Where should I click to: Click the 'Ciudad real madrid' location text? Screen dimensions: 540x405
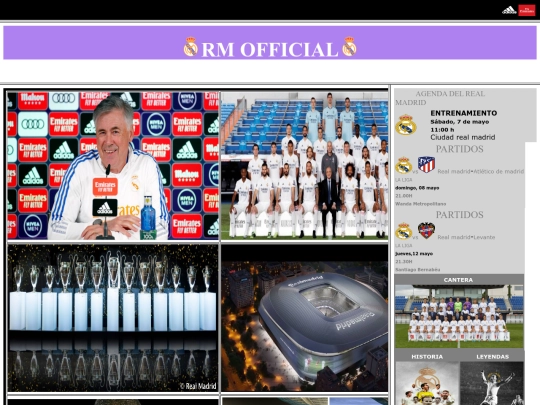click(463, 137)
